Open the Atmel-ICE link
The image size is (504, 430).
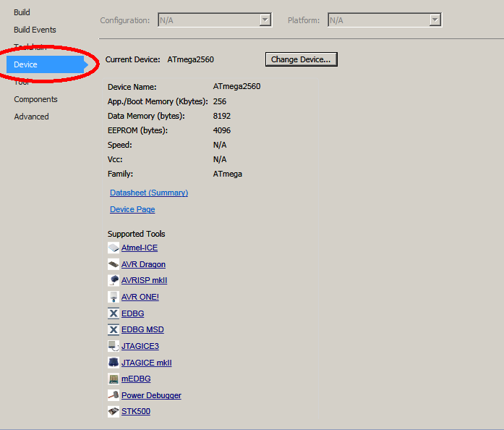tap(140, 248)
